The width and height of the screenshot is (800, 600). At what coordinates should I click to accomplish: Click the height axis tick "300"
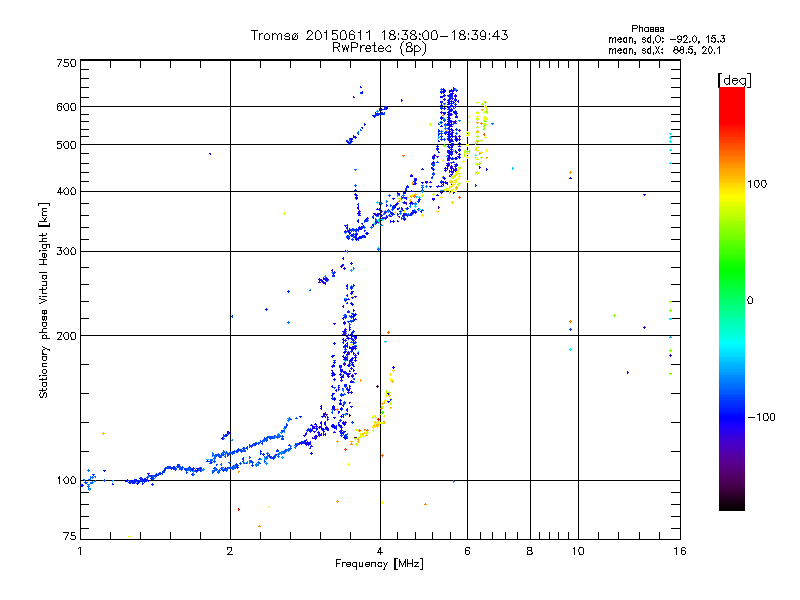tap(66, 251)
